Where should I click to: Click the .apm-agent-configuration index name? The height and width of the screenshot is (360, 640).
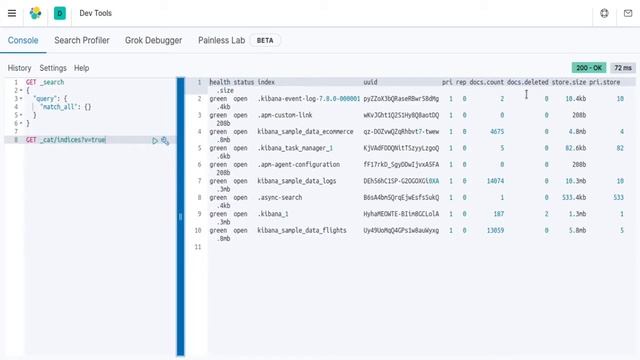298,164
